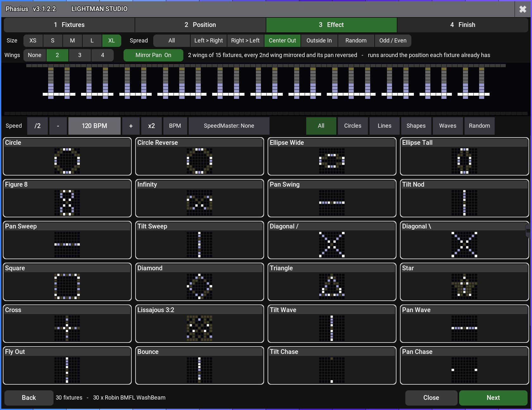The height and width of the screenshot is (410, 532).
Task: Filter effects by Waves category
Action: 447,126
